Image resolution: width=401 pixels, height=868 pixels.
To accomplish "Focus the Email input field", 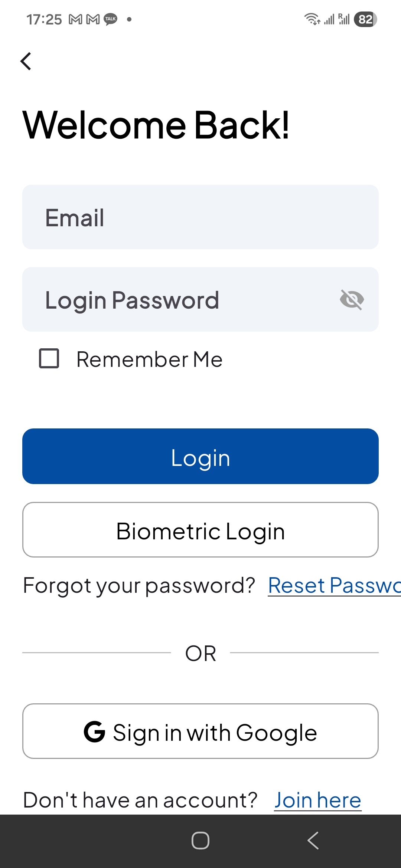I will (x=200, y=217).
